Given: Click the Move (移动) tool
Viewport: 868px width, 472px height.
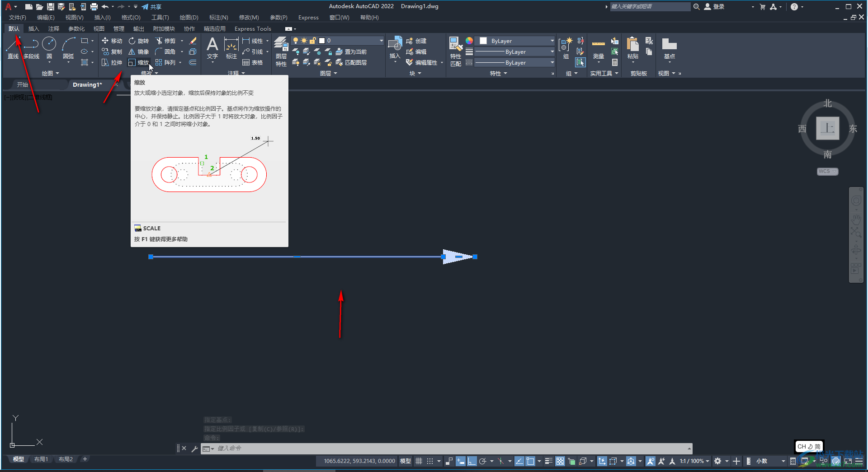Looking at the screenshot, I should [x=112, y=41].
